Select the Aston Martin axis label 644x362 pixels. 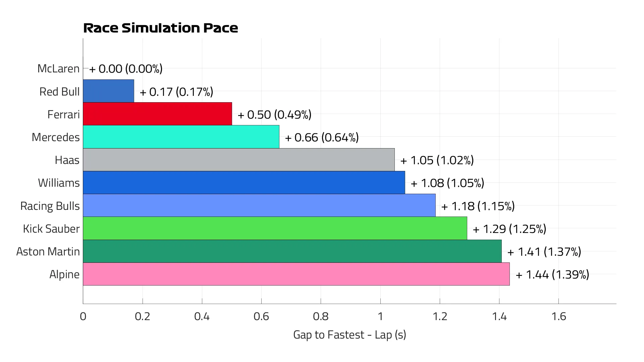pyautogui.click(x=48, y=252)
